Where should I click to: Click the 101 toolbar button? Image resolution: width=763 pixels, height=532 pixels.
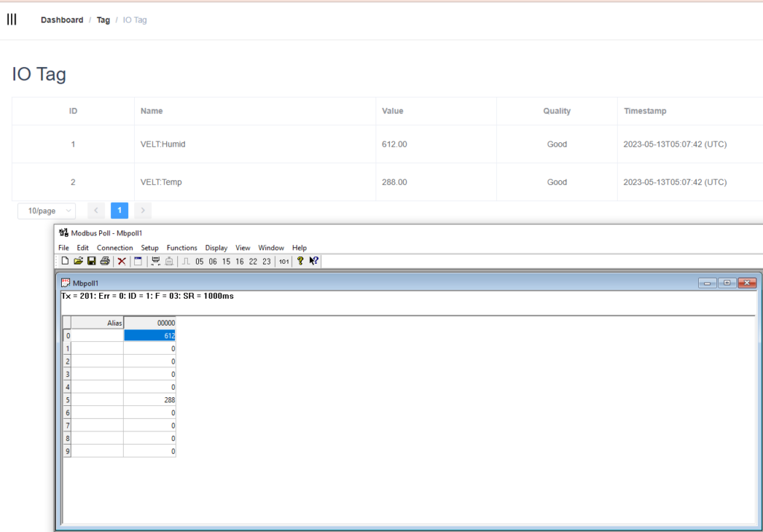[284, 262]
